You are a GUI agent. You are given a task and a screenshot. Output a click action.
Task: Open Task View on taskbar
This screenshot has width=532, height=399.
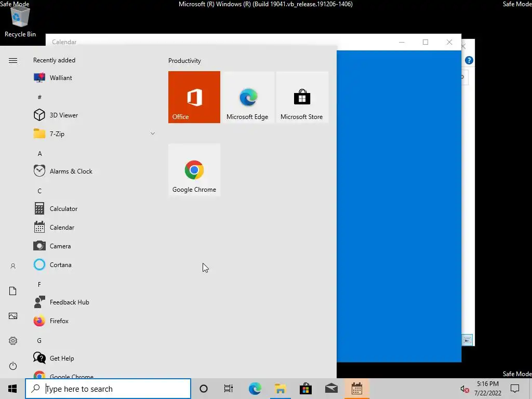point(229,389)
